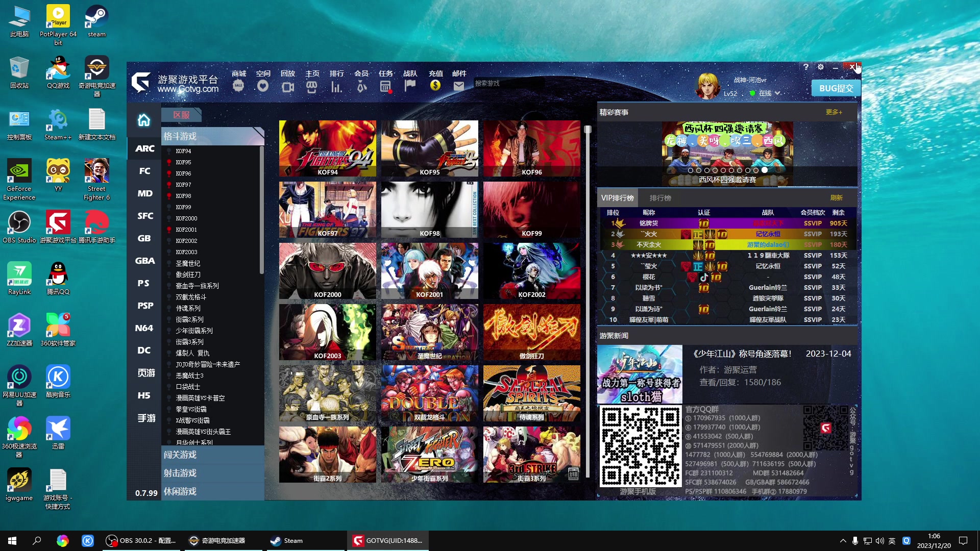Image resolution: width=980 pixels, height=551 pixels.
Task: Click the 搜索游戏 search field
Action: point(508,83)
